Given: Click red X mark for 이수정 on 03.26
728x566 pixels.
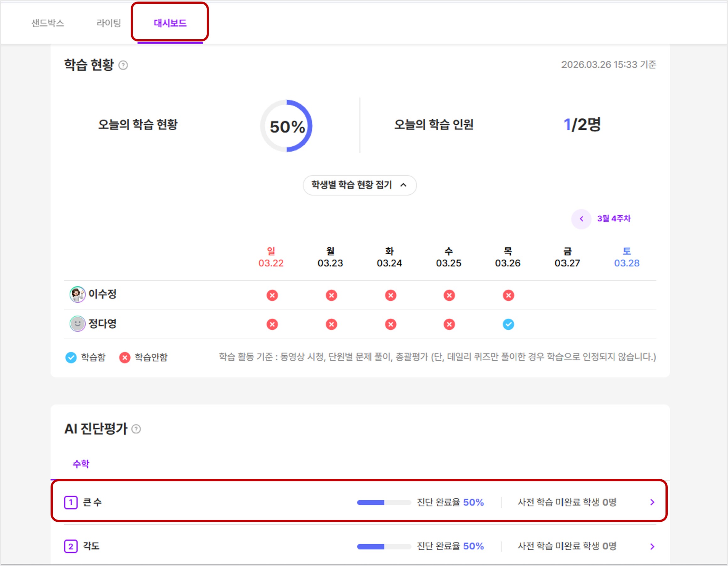Looking at the screenshot, I should tap(508, 295).
